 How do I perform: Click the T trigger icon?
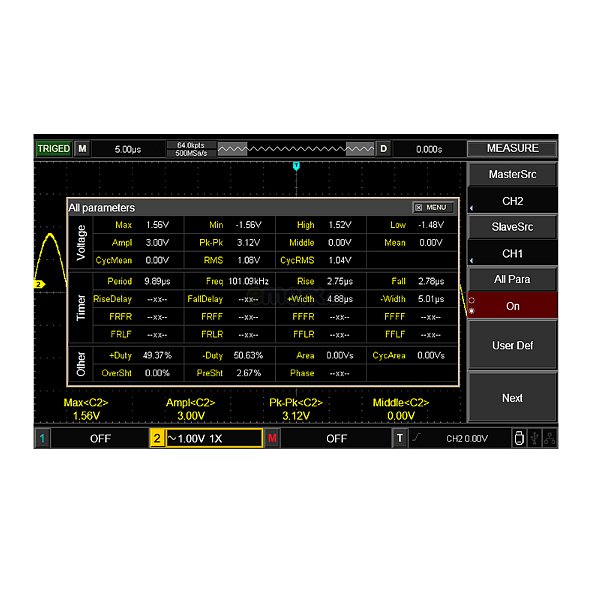tap(399, 438)
